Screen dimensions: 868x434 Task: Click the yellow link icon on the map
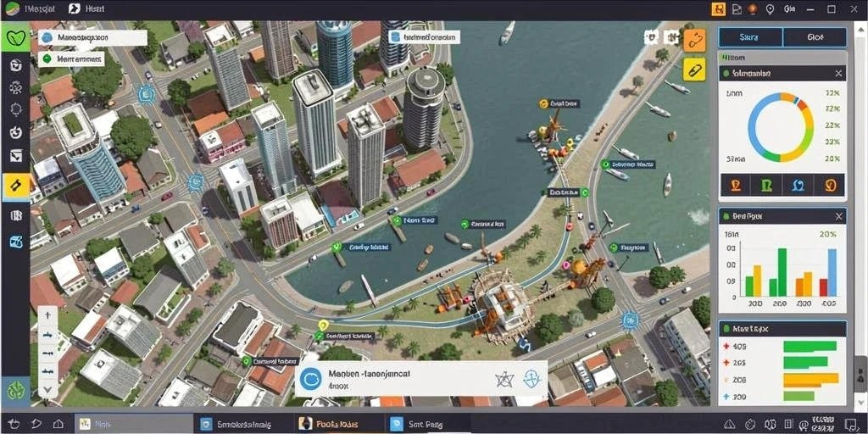pos(694,70)
